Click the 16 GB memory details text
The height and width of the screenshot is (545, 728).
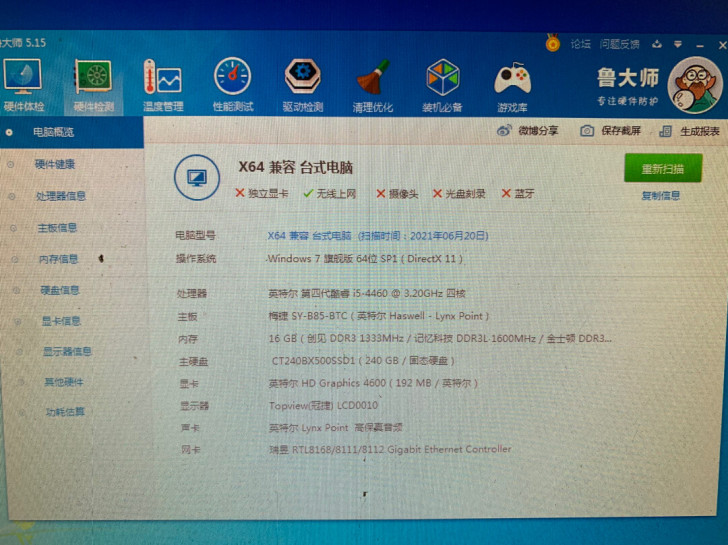pos(440,338)
